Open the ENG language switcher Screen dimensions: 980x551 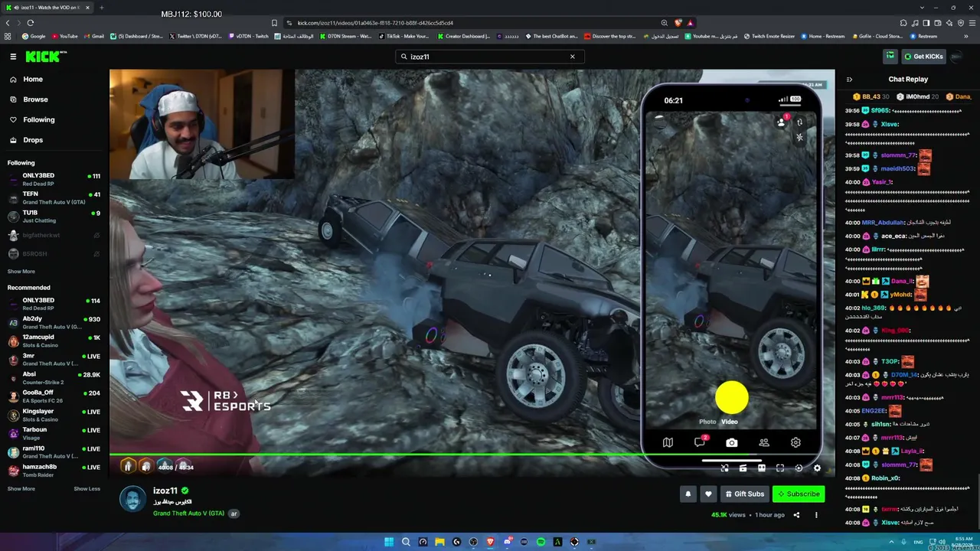click(919, 542)
